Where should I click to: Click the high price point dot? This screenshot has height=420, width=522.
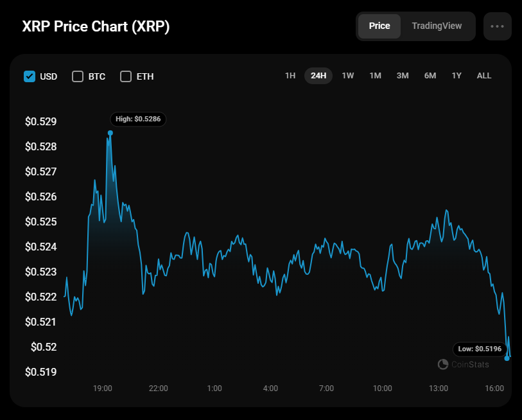[x=110, y=133]
